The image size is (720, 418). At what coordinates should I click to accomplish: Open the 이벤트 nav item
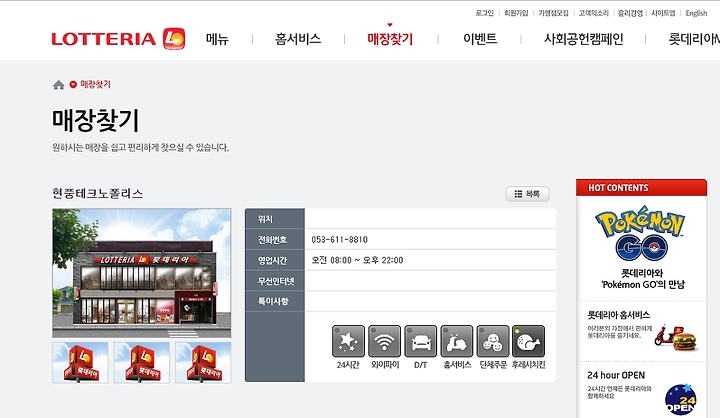tap(480, 39)
